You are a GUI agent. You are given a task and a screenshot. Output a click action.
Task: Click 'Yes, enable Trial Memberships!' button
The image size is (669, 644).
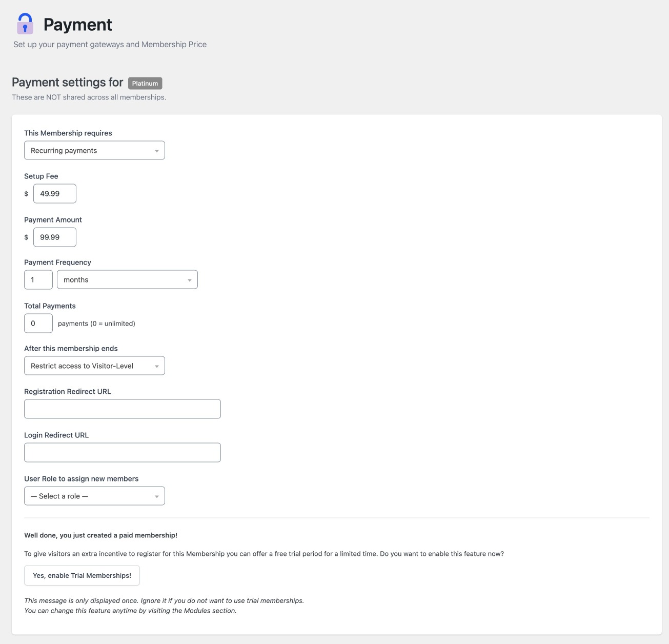tap(82, 575)
